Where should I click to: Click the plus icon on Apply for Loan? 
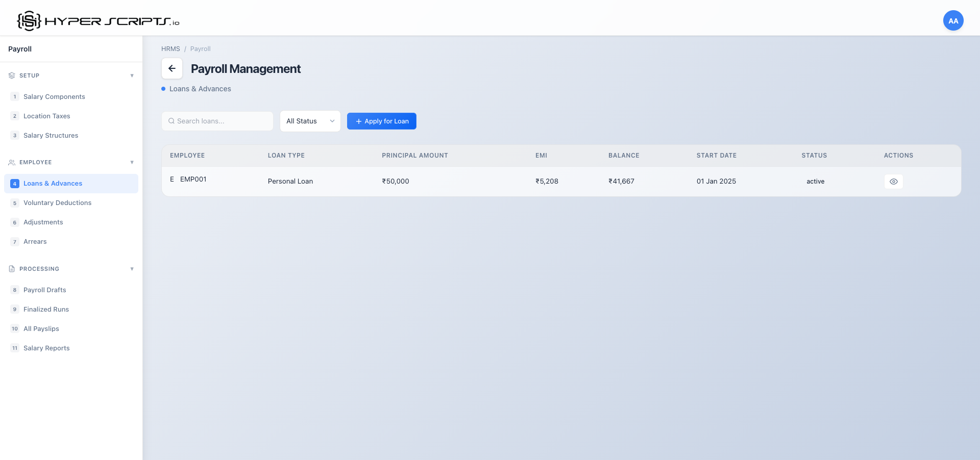tap(357, 121)
